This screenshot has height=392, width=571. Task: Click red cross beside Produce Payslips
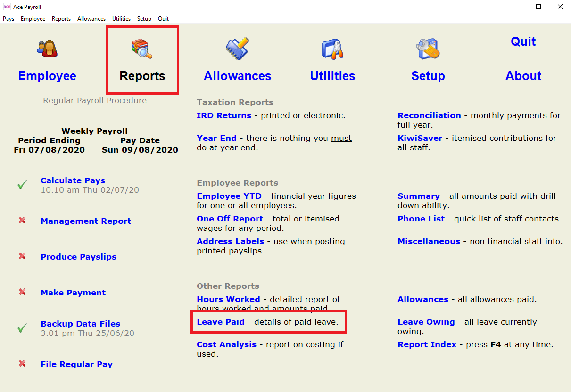click(x=22, y=256)
